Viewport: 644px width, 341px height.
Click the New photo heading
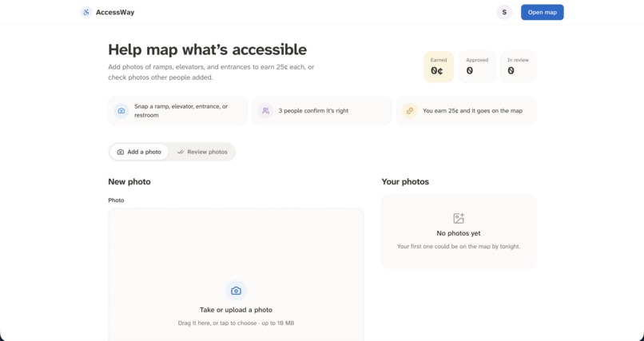(129, 182)
